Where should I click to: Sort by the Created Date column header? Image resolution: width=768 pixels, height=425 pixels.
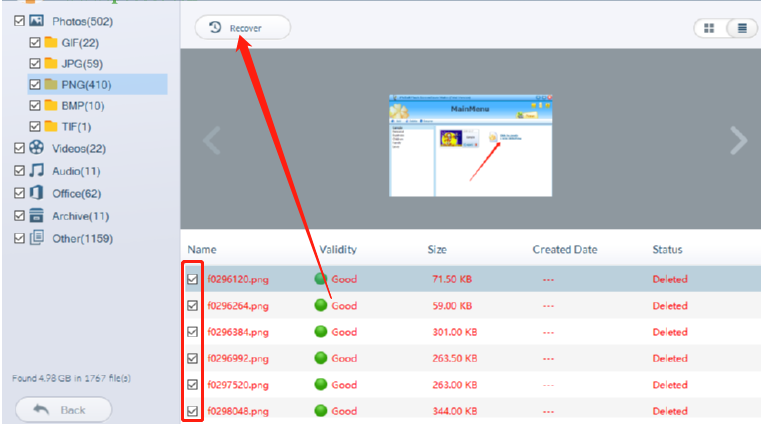coord(565,250)
